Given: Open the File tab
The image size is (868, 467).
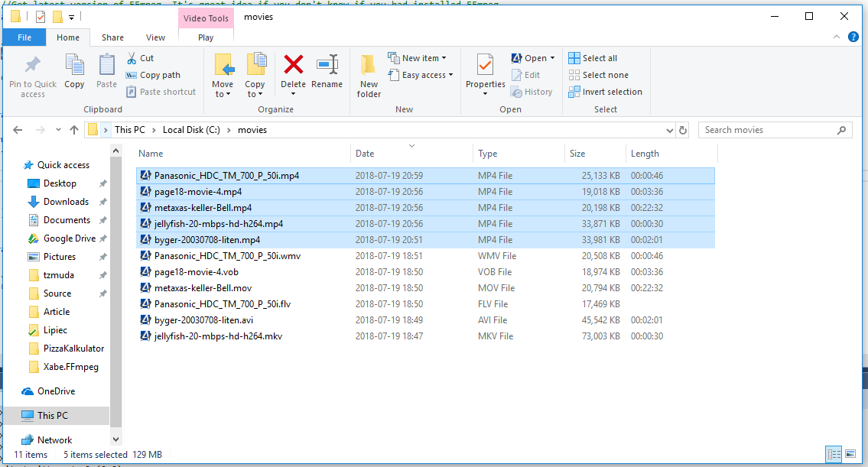Looking at the screenshot, I should point(24,37).
